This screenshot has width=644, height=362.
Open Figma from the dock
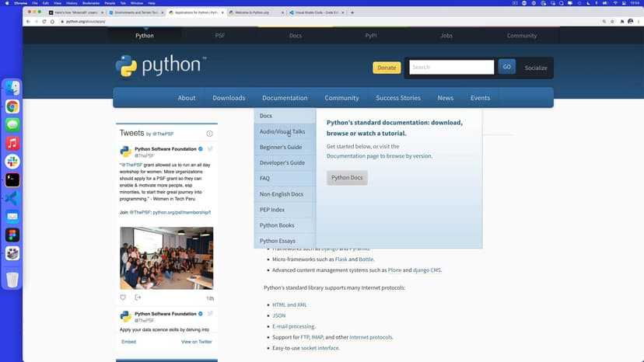pos(12,235)
